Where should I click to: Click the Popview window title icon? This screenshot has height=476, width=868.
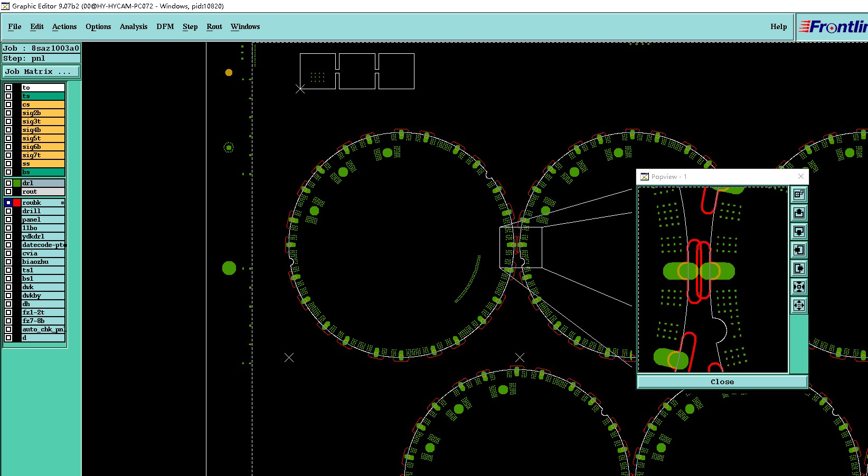coord(645,177)
